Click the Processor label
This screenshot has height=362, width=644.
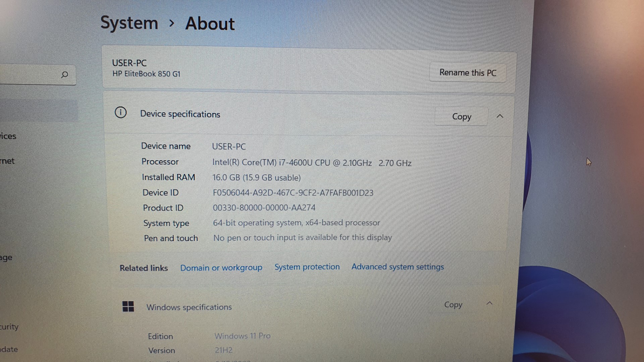(160, 162)
